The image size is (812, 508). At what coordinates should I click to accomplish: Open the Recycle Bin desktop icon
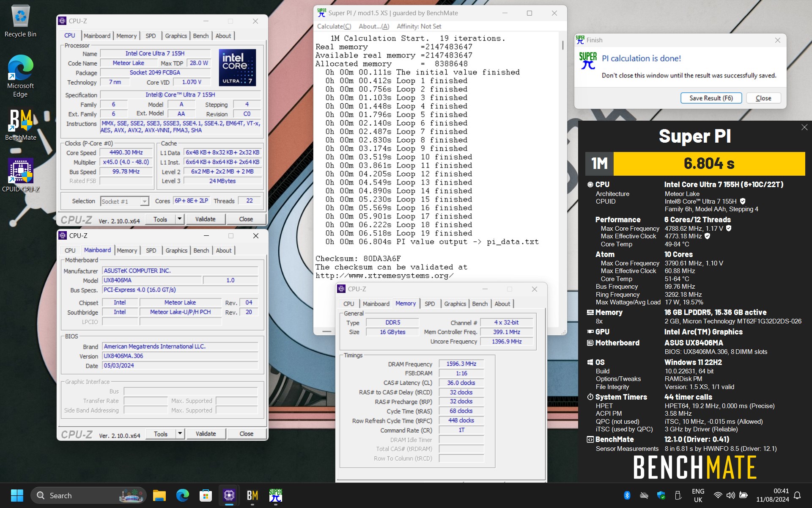click(x=20, y=21)
